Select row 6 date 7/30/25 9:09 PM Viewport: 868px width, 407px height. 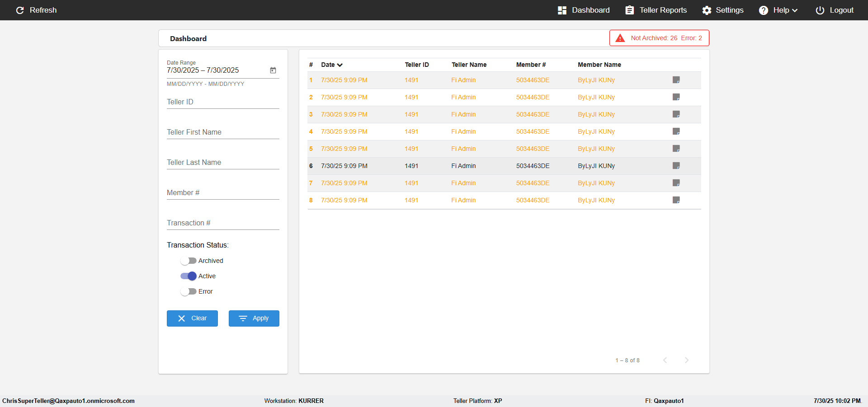(344, 166)
